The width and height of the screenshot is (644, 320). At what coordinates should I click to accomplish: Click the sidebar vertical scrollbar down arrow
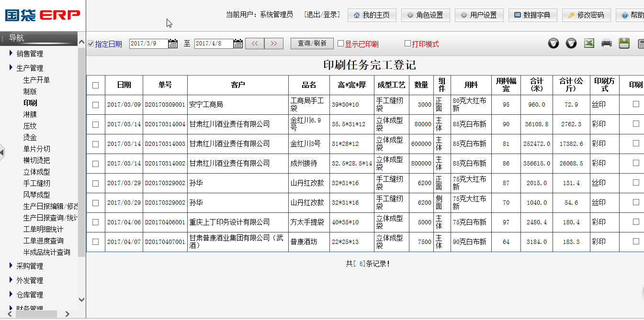[x=81, y=300]
